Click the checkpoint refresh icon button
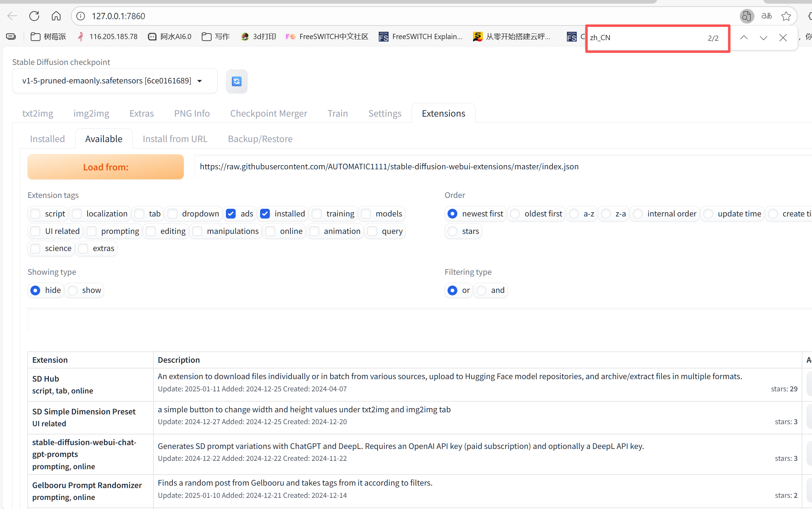 [237, 81]
